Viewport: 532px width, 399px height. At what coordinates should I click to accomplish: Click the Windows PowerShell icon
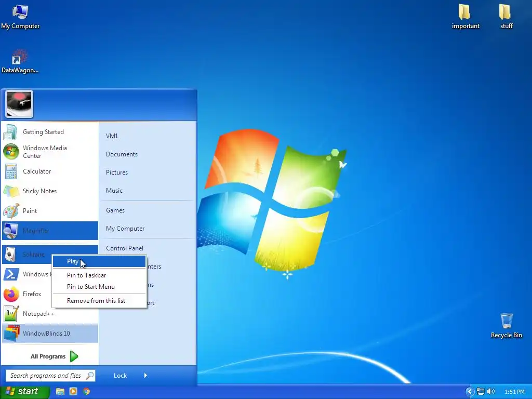click(11, 274)
